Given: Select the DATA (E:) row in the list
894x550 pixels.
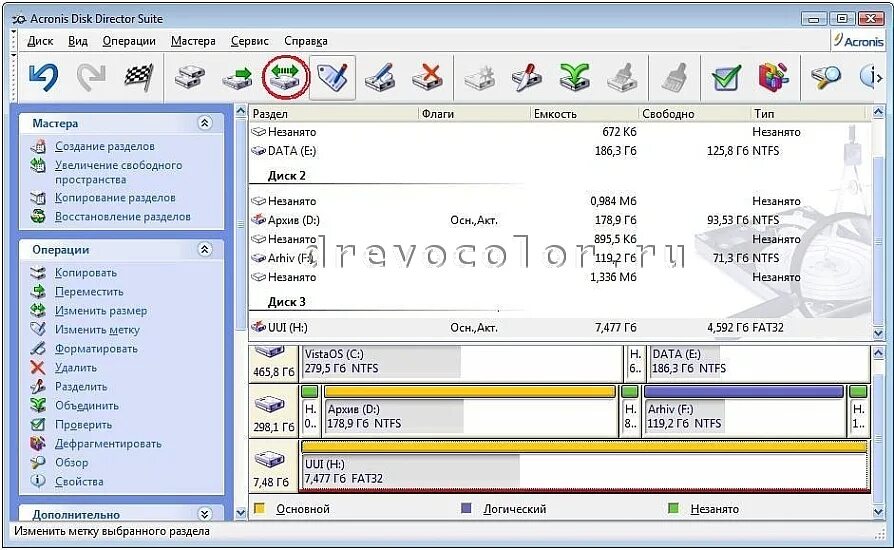Looking at the screenshot, I should 560,151.
